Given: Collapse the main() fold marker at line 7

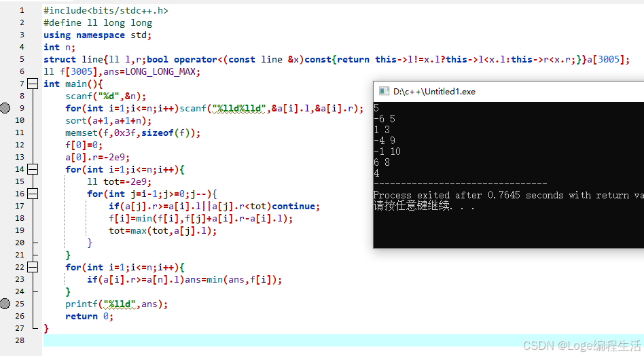Looking at the screenshot, I should pos(33,84).
